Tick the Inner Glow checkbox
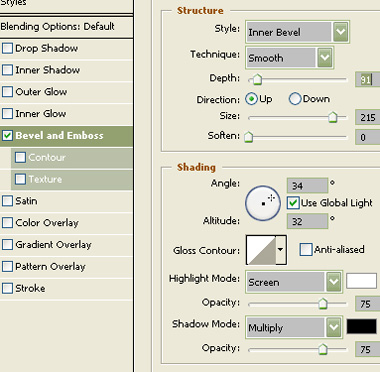380x372 pixels. 7,114
